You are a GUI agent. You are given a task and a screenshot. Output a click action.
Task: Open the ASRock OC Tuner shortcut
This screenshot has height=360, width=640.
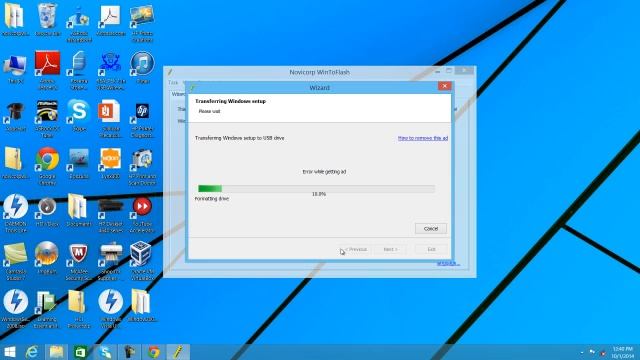pyautogui.click(x=47, y=119)
